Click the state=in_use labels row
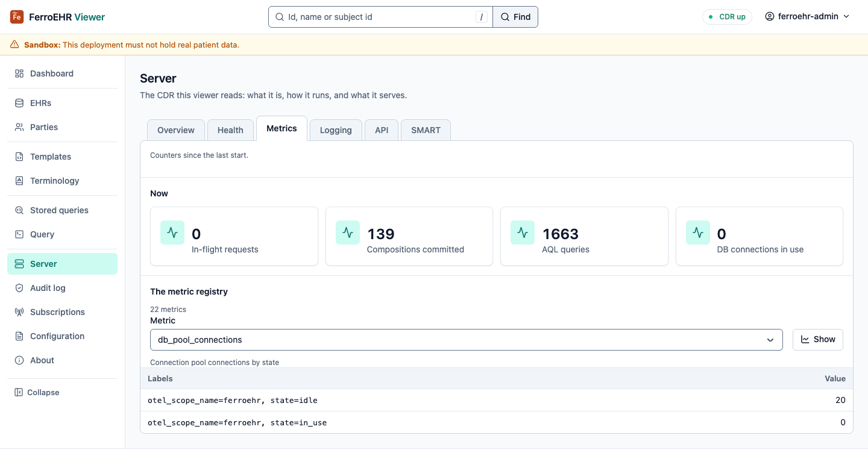Image resolution: width=868 pixels, height=456 pixels. click(x=497, y=422)
